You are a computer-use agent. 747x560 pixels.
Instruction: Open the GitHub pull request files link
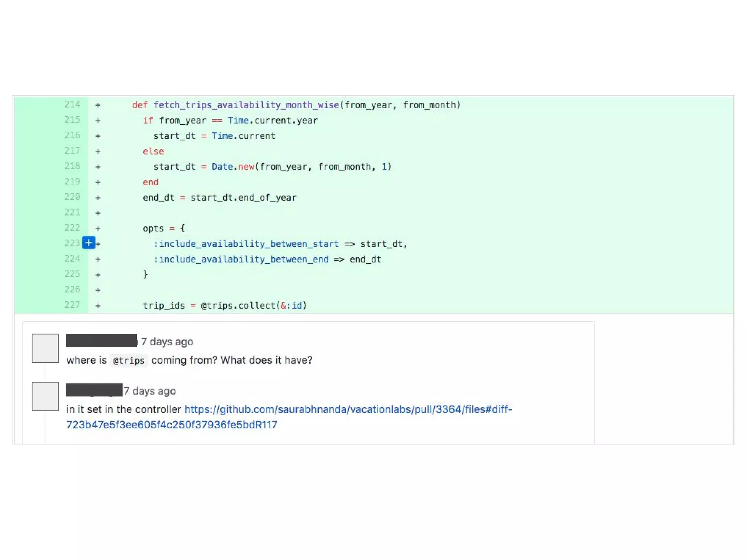pyautogui.click(x=348, y=409)
